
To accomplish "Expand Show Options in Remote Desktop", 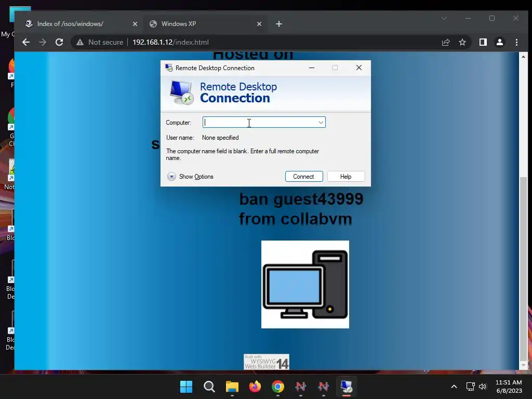I will [190, 177].
